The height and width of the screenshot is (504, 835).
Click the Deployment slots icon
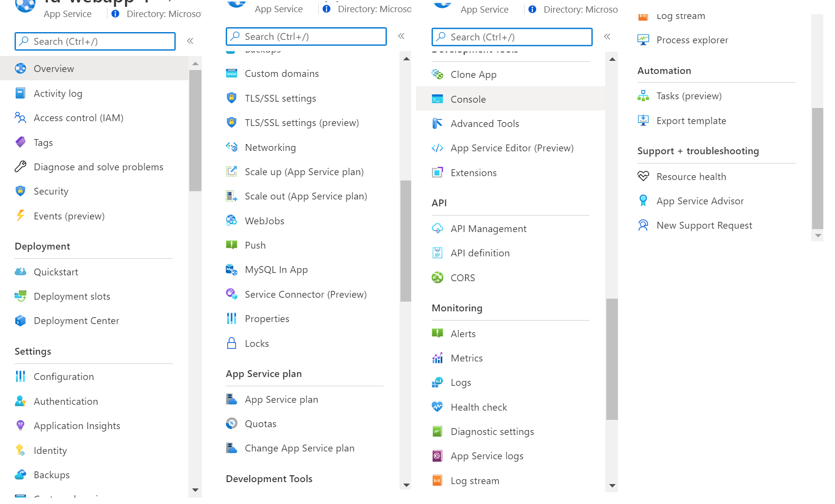point(20,296)
